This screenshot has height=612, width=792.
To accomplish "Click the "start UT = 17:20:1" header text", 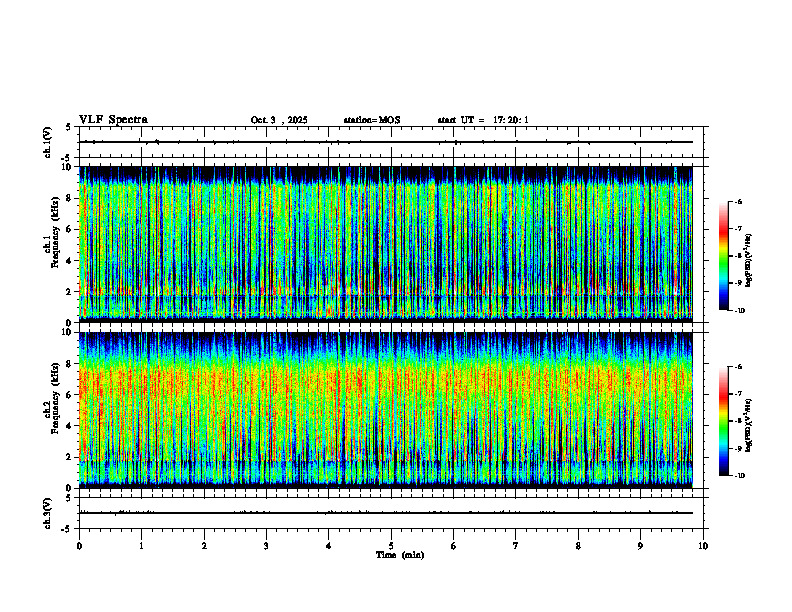I will click(x=483, y=120).
